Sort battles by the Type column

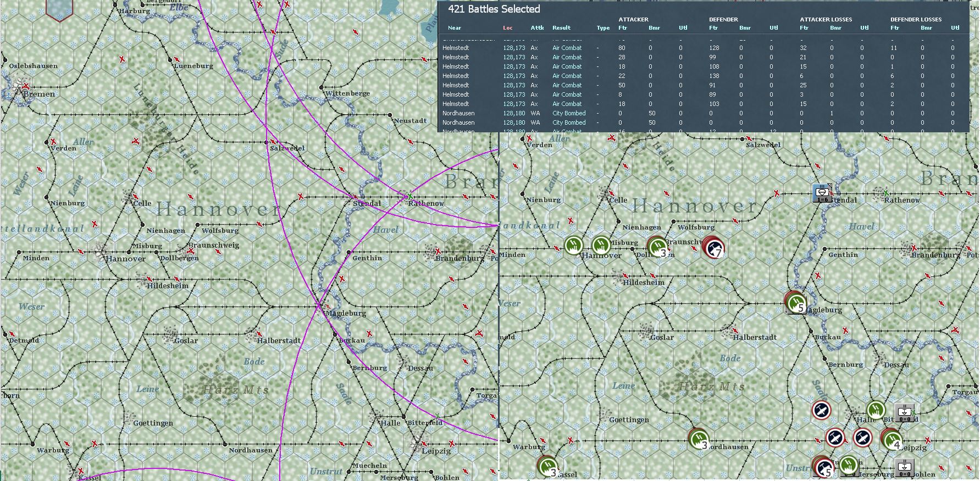(603, 28)
